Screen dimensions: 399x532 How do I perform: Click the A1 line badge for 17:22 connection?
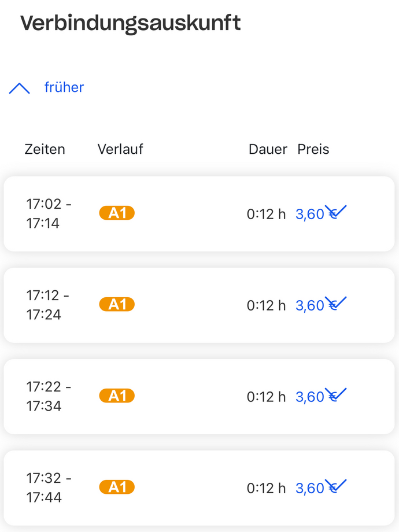click(117, 396)
